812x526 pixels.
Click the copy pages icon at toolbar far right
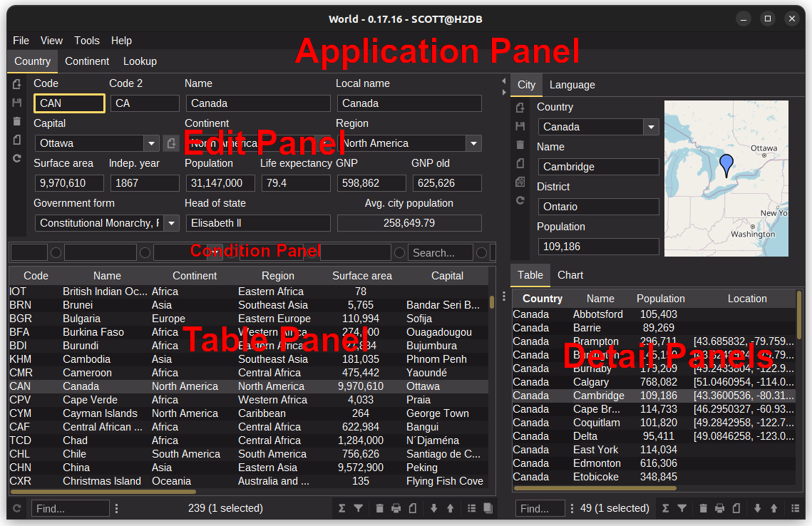pos(488,508)
